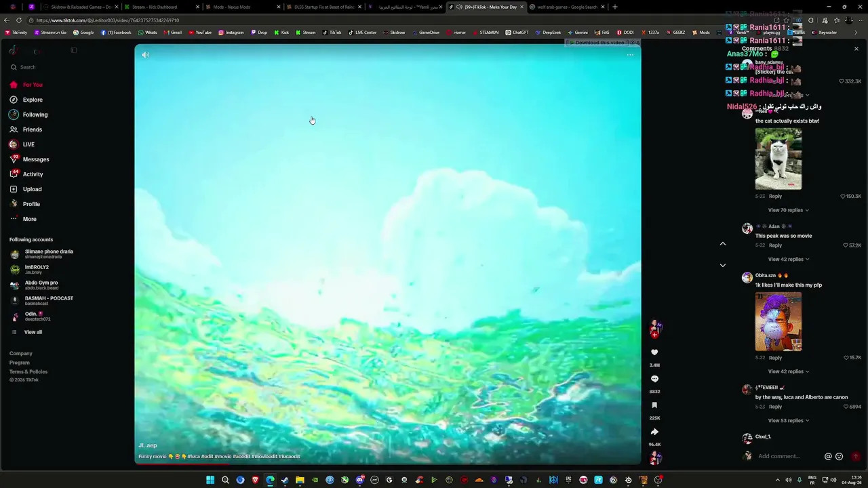Click the TikTok search field
868x488 pixels.
(x=41, y=67)
